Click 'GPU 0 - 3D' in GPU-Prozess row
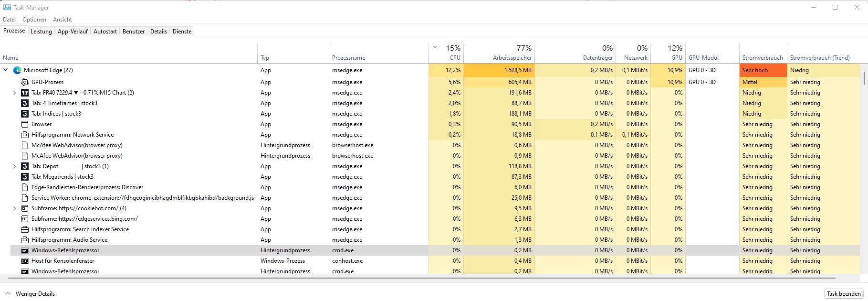The width and height of the screenshot is (868, 301). (x=702, y=82)
